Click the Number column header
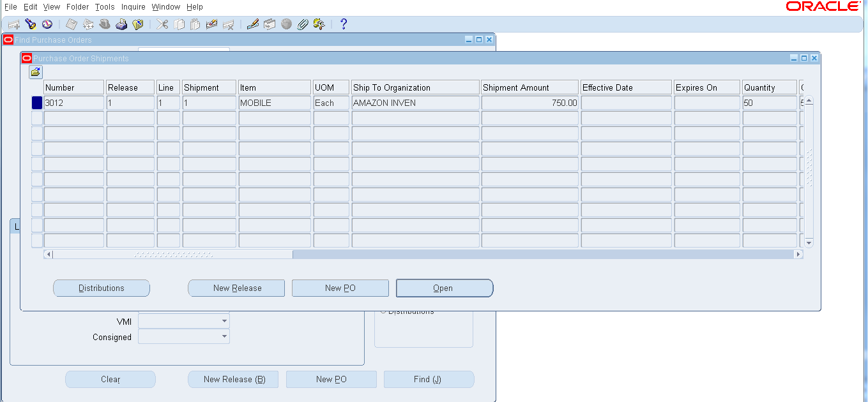The image size is (868, 402). click(73, 87)
